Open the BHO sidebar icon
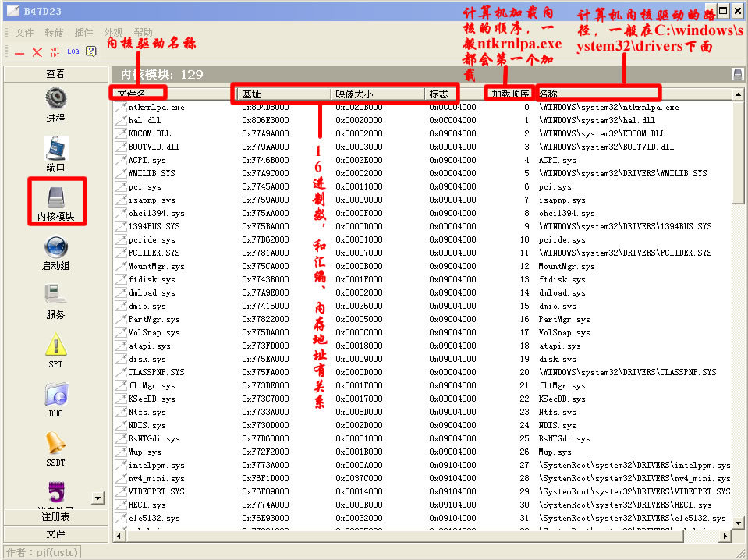 point(55,394)
